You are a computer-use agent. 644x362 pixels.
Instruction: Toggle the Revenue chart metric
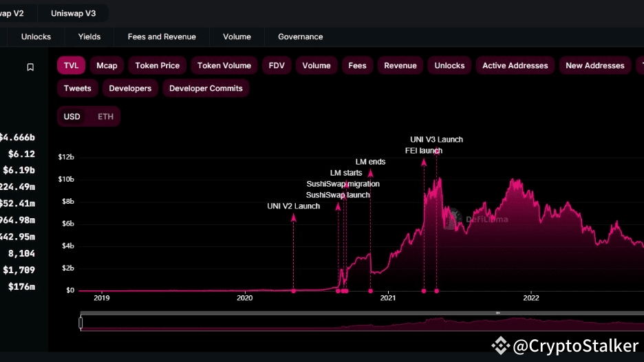pyautogui.click(x=400, y=65)
